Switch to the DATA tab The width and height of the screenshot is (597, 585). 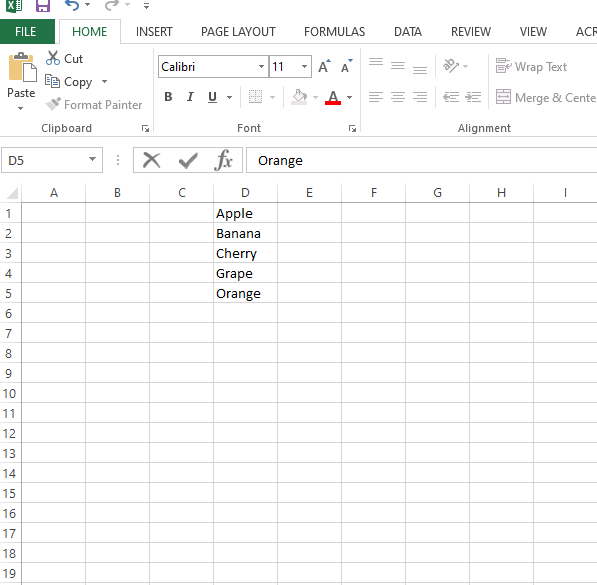point(408,32)
